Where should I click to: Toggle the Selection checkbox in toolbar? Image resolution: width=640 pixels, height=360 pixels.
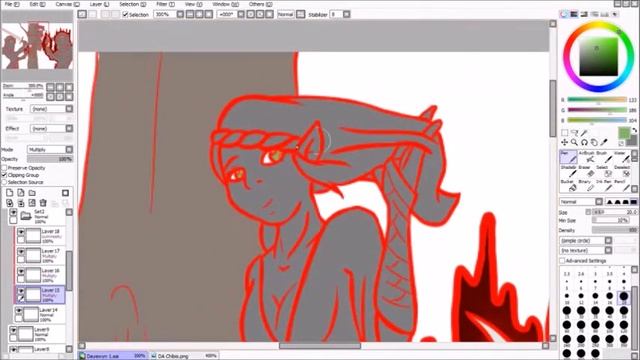click(x=125, y=14)
